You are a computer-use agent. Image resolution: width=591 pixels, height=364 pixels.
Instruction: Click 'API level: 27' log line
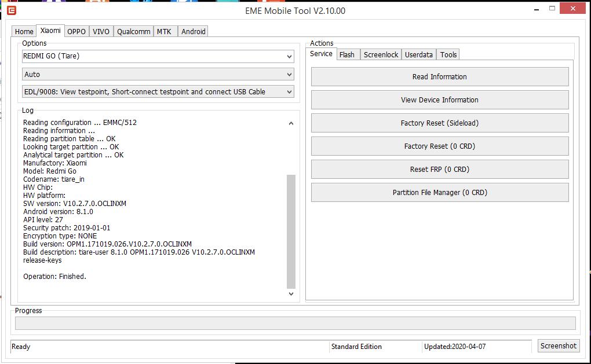point(43,220)
